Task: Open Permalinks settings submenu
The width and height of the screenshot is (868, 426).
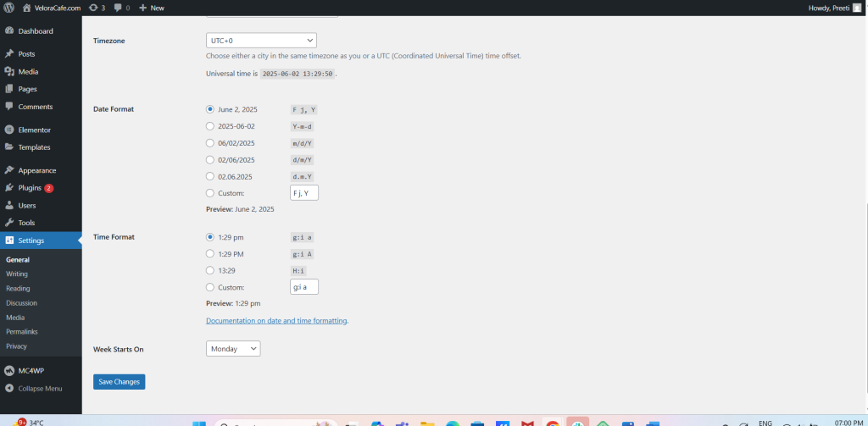Action: pos(21,331)
